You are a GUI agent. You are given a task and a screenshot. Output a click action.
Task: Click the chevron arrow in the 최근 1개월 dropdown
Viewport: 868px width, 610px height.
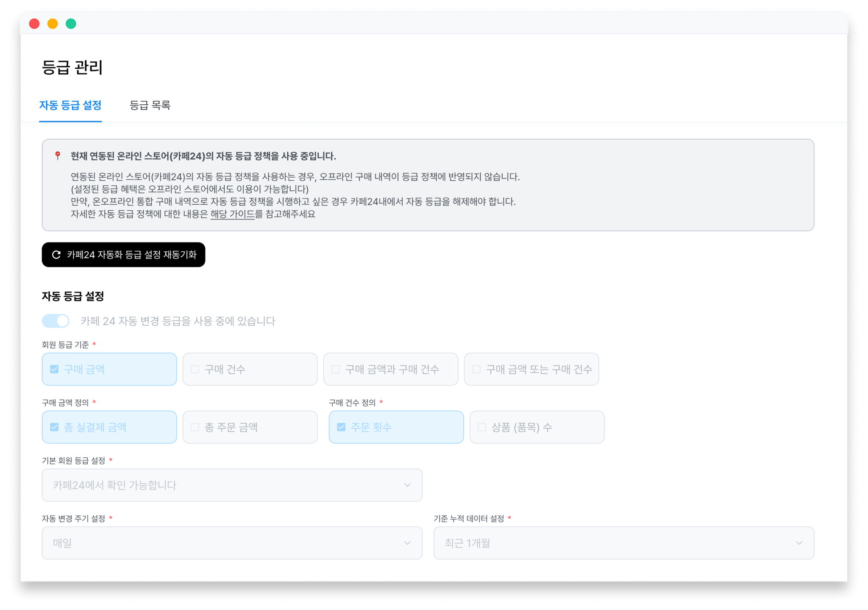pos(799,543)
